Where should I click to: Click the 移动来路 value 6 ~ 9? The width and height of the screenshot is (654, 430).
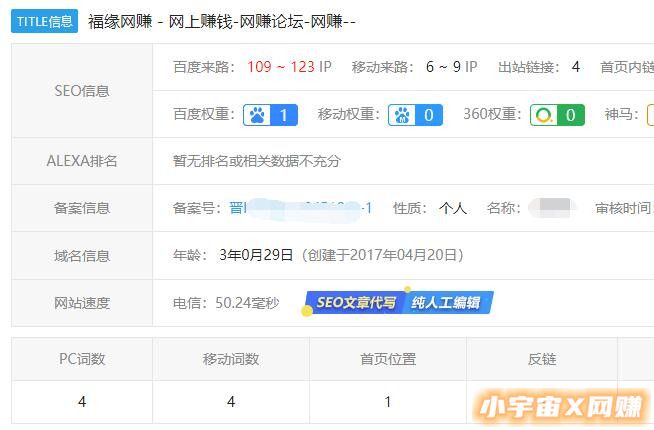coord(443,67)
